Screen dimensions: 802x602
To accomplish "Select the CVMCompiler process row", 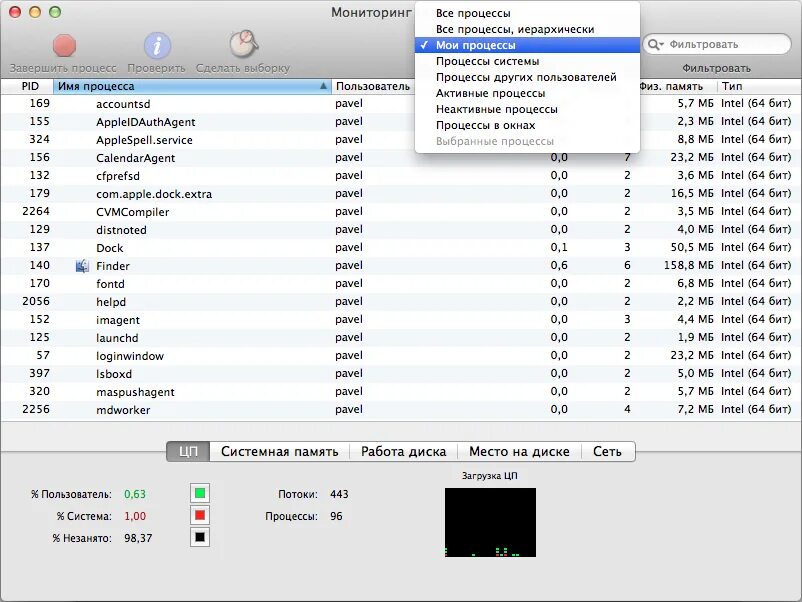I will click(401, 212).
